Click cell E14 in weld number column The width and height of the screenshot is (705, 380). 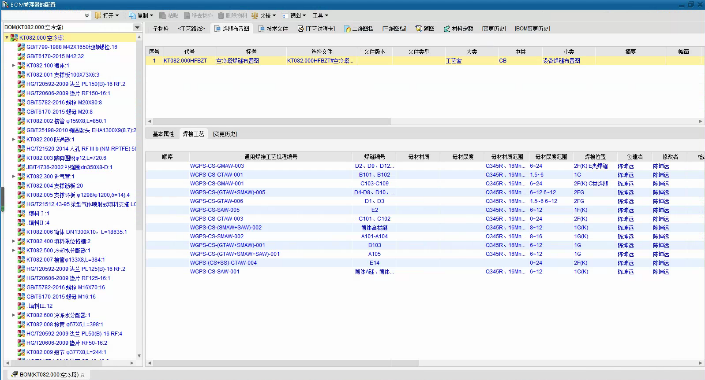pos(375,263)
